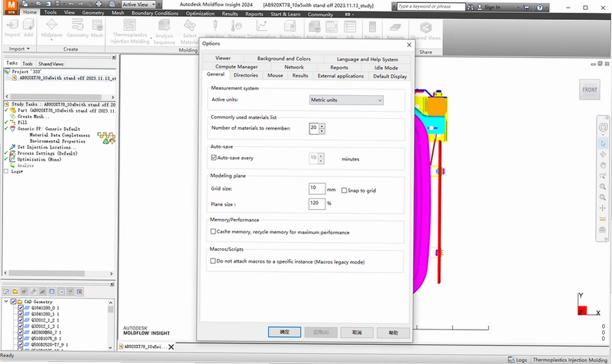
Task: Click the FRONT face of the ViewCube
Action: pos(590,90)
